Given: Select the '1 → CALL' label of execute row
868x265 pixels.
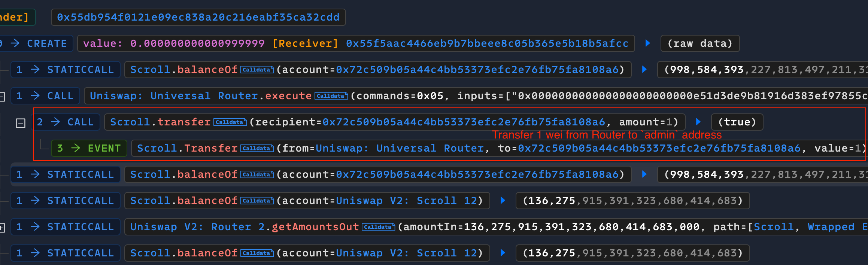Looking at the screenshot, I should click(45, 96).
